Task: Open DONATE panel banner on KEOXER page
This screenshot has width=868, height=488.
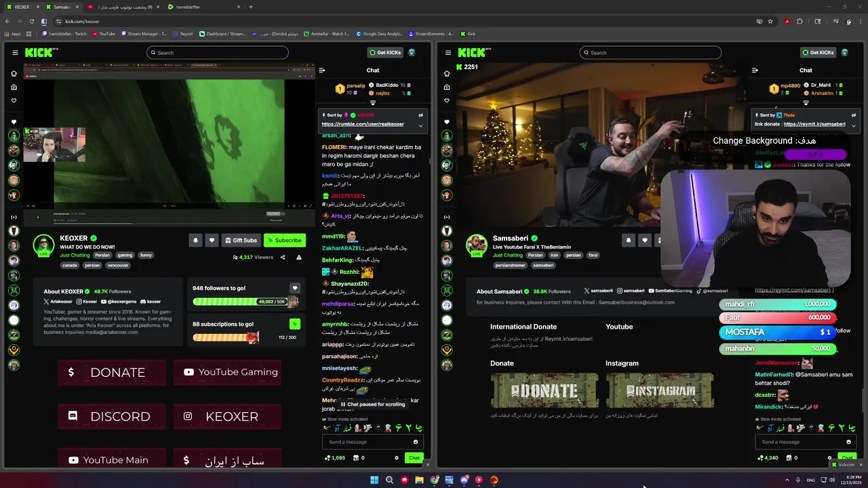Action: tap(112, 372)
